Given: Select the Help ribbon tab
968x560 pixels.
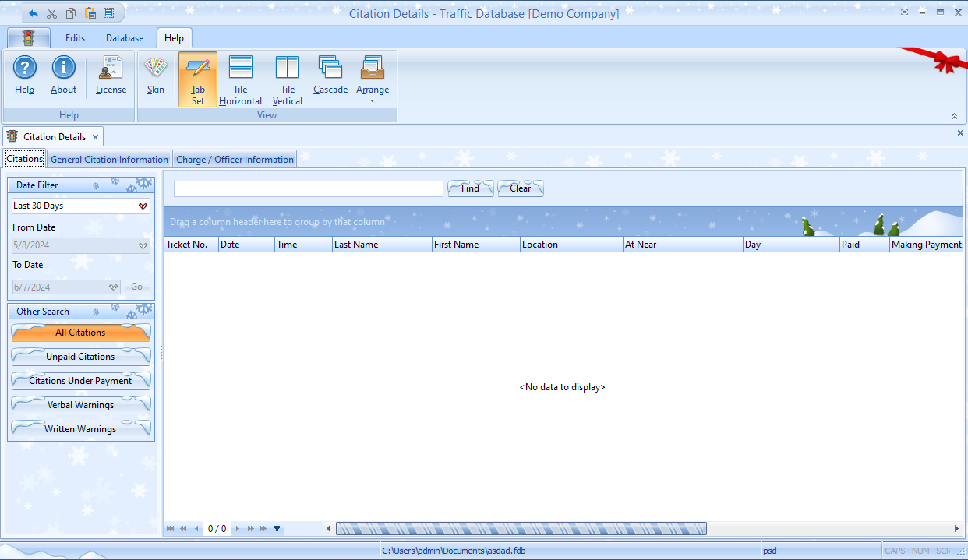Looking at the screenshot, I should pyautogui.click(x=175, y=37).
